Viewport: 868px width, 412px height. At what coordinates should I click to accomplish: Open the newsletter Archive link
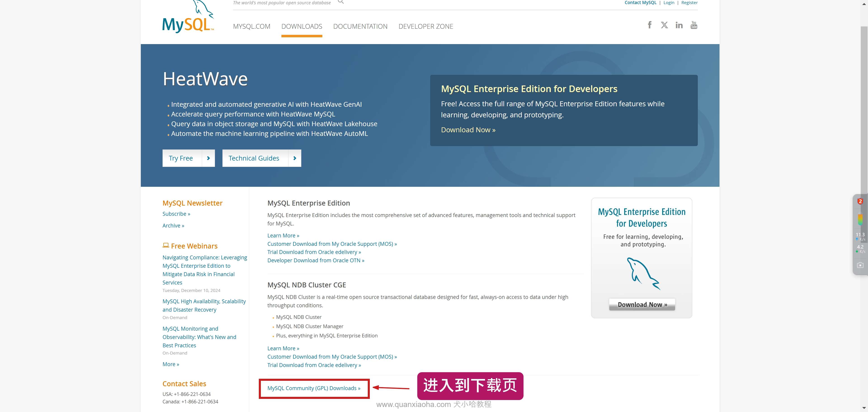(x=173, y=225)
